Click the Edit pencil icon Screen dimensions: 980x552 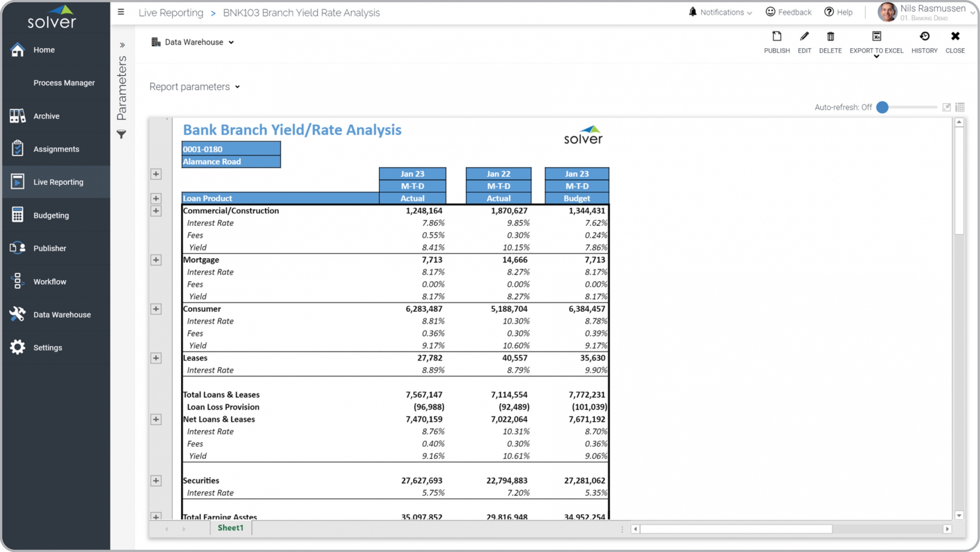pos(804,37)
